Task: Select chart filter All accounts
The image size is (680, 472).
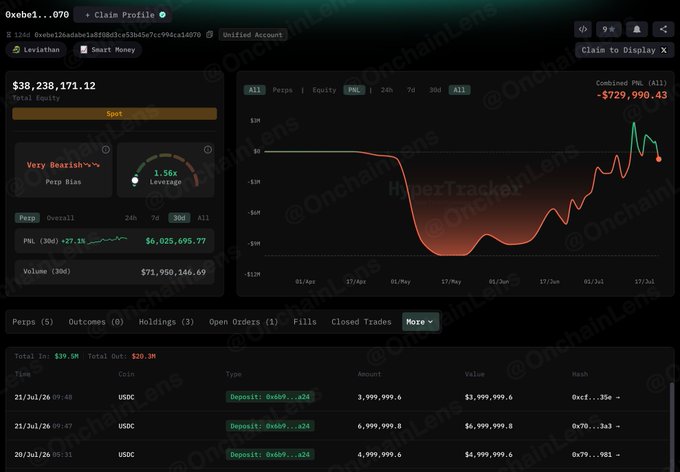Action: [255, 90]
